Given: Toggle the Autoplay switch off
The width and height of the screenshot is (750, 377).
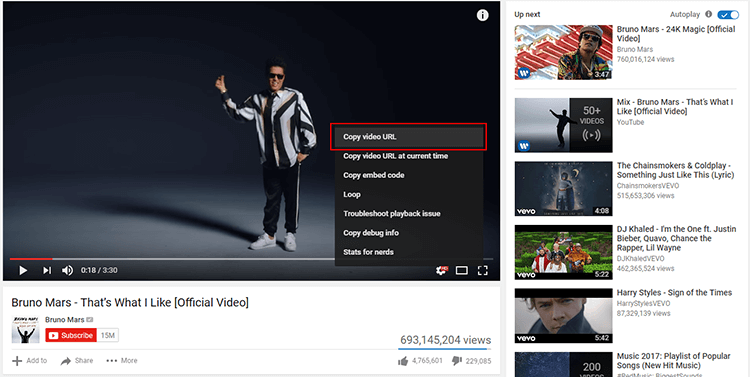Looking at the screenshot, I should pyautogui.click(x=728, y=15).
